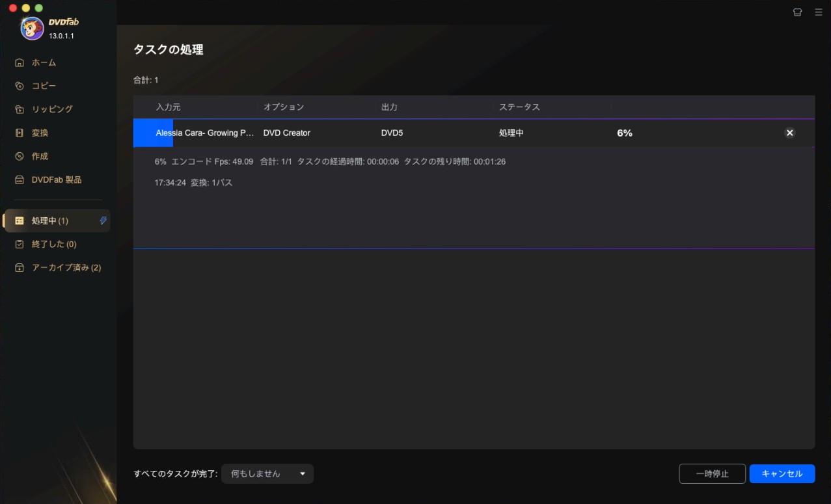Click the ripper icon next to リッピング
Viewport: 831px width, 504px height.
[20, 109]
